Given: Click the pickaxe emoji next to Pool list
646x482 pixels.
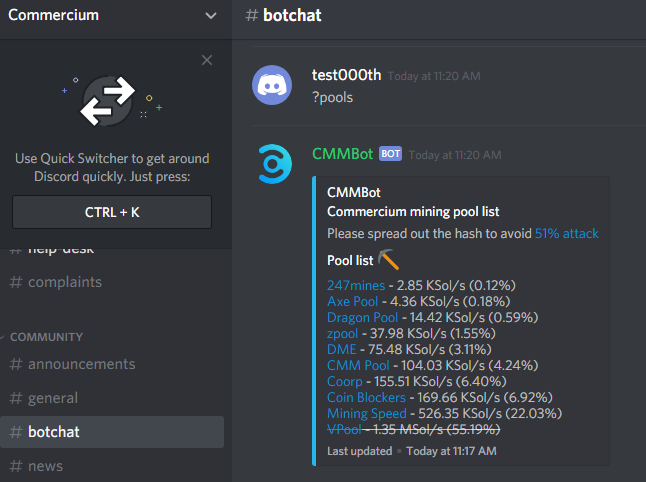Looking at the screenshot, I should click(x=389, y=260).
